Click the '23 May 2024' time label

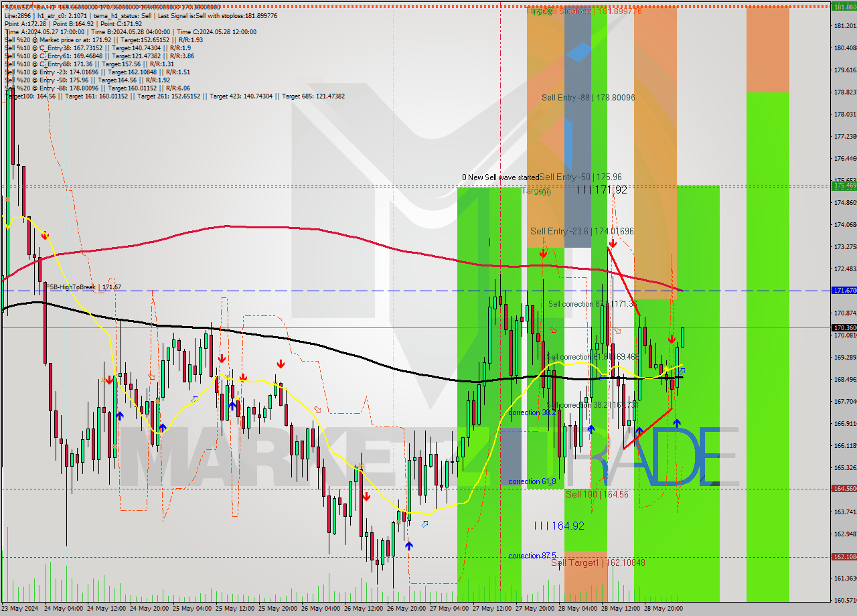pyautogui.click(x=20, y=609)
